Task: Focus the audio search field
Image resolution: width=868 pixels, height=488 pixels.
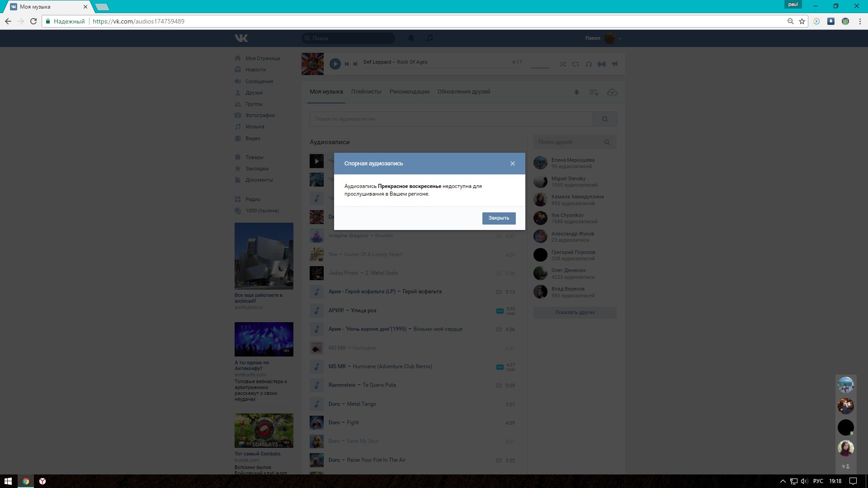Action: (x=451, y=119)
